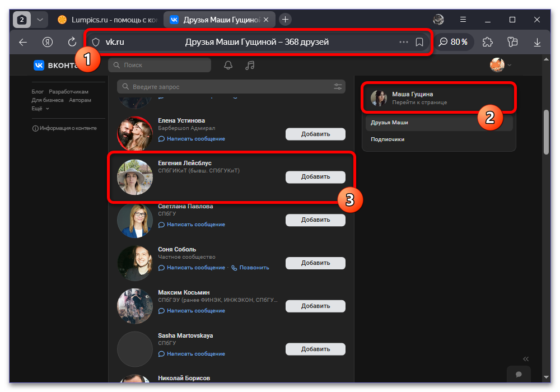Image resolution: width=560 pixels, height=392 pixels.
Task: Open a new browser tab
Action: tap(285, 20)
